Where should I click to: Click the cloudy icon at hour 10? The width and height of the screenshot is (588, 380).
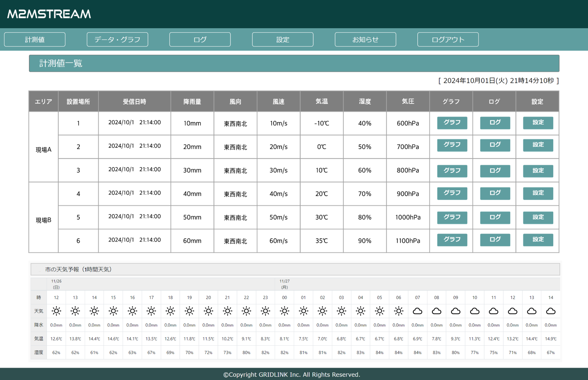tap(475, 311)
